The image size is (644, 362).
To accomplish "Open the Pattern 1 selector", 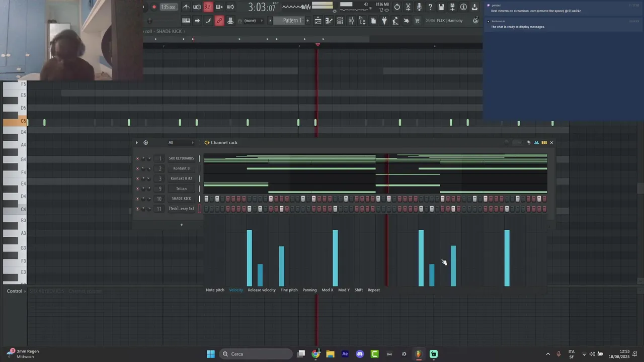I will click(x=289, y=21).
